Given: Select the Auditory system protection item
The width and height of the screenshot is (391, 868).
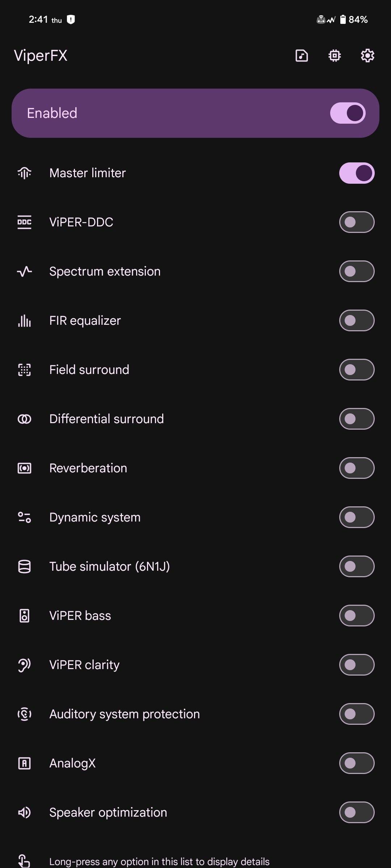Looking at the screenshot, I should pos(125,714).
